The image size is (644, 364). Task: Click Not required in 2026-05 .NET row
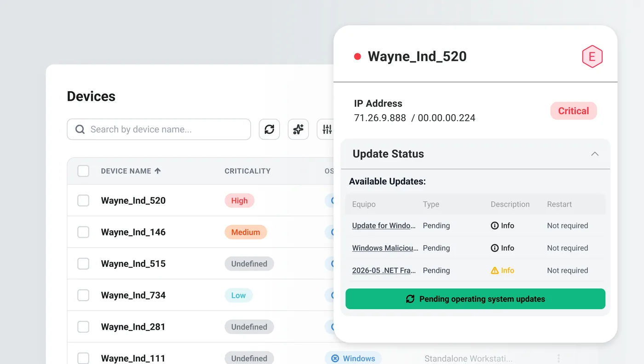coord(568,271)
